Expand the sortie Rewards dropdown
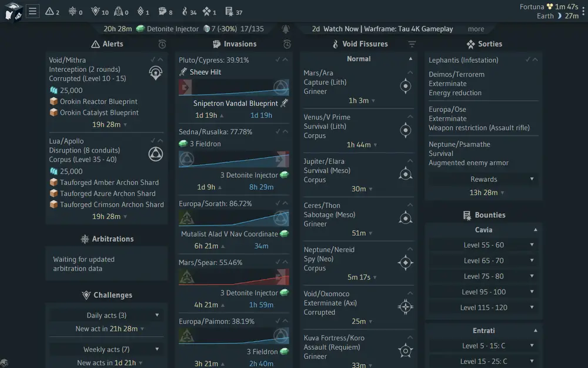This screenshot has height=368, width=588. [x=483, y=179]
